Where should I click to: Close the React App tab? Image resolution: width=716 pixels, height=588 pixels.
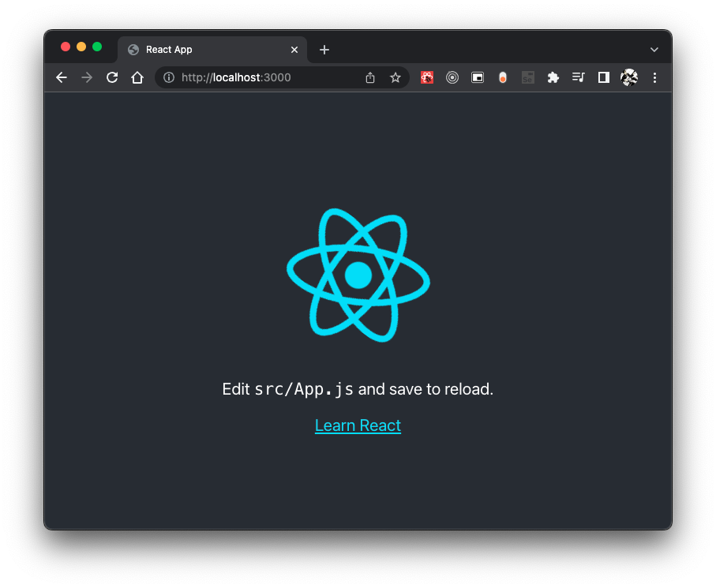coord(294,50)
